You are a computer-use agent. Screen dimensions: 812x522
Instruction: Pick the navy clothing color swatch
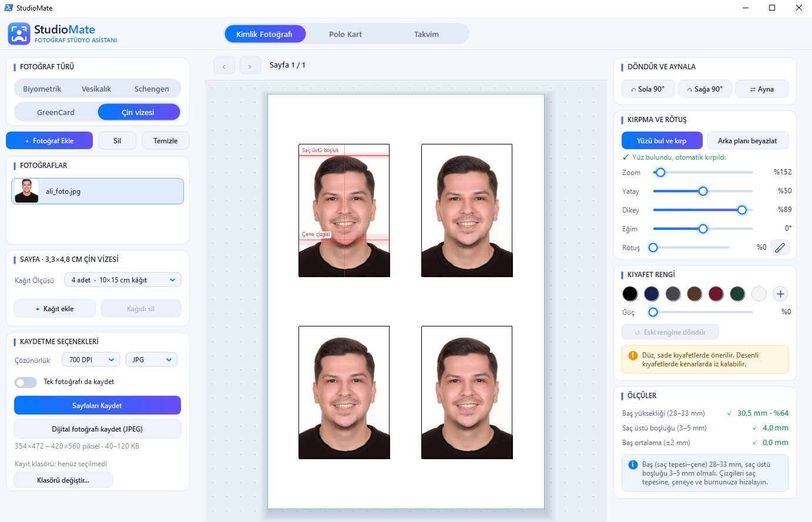[x=651, y=294]
